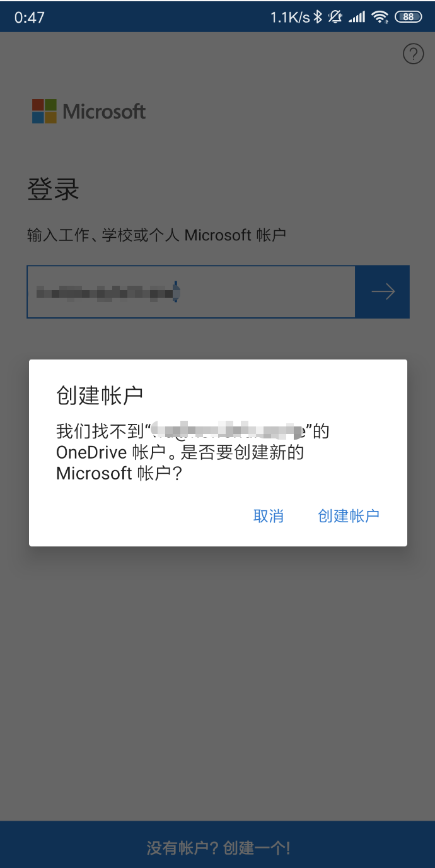Click the 创建帐户 dialog title
This screenshot has width=435, height=868.
(100, 395)
